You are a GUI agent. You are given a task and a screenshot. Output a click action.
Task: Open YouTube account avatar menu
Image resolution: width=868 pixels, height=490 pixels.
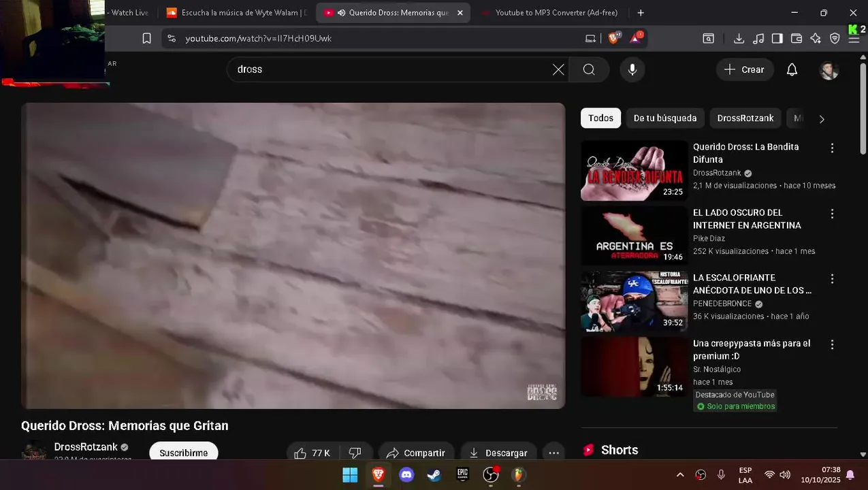pyautogui.click(x=829, y=70)
